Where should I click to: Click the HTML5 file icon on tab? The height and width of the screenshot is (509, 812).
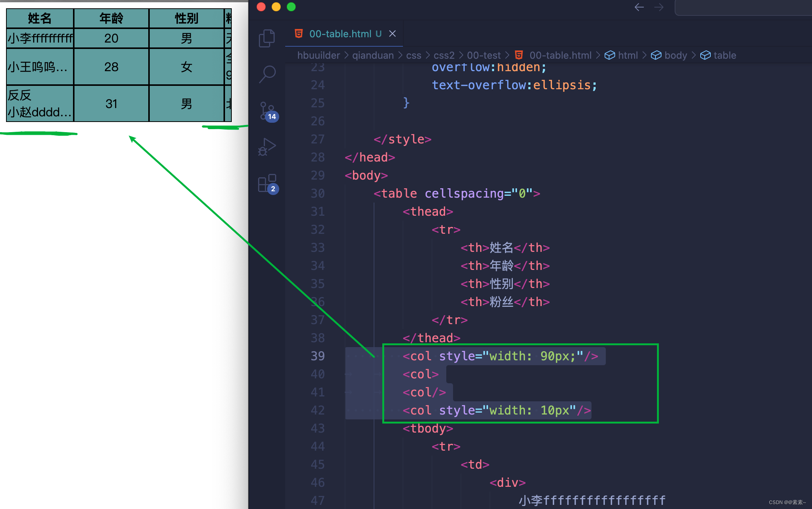click(x=299, y=34)
